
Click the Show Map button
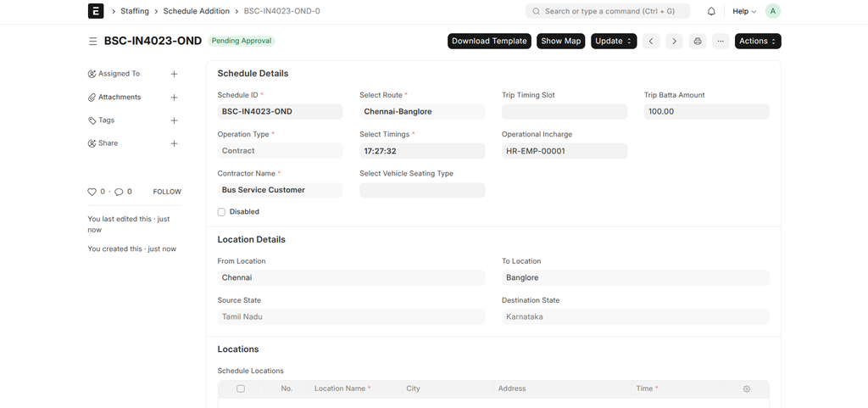pos(560,41)
